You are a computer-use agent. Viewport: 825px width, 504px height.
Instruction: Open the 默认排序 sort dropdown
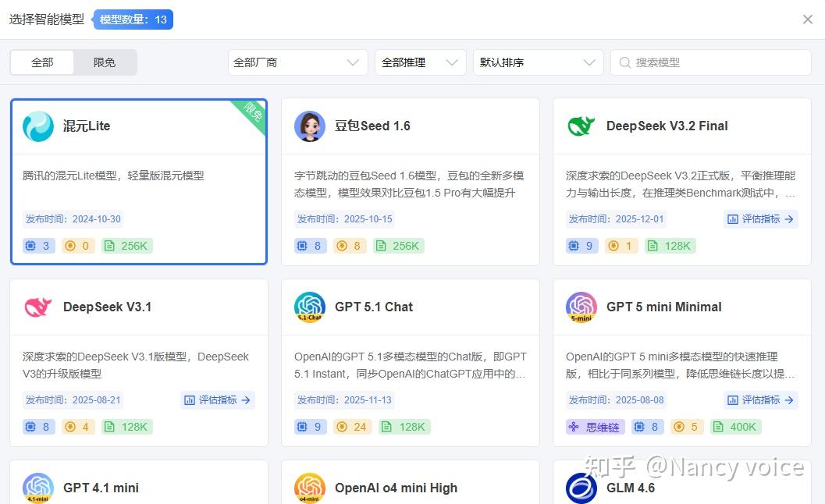[x=538, y=62]
